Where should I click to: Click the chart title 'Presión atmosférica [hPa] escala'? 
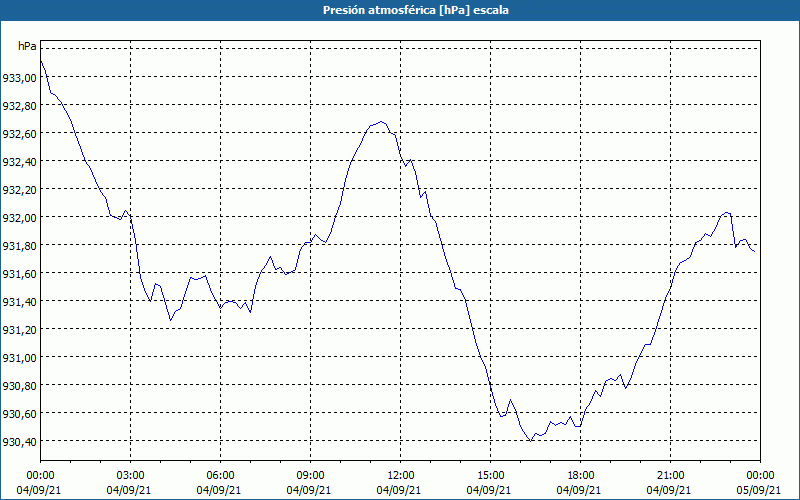[x=415, y=10]
